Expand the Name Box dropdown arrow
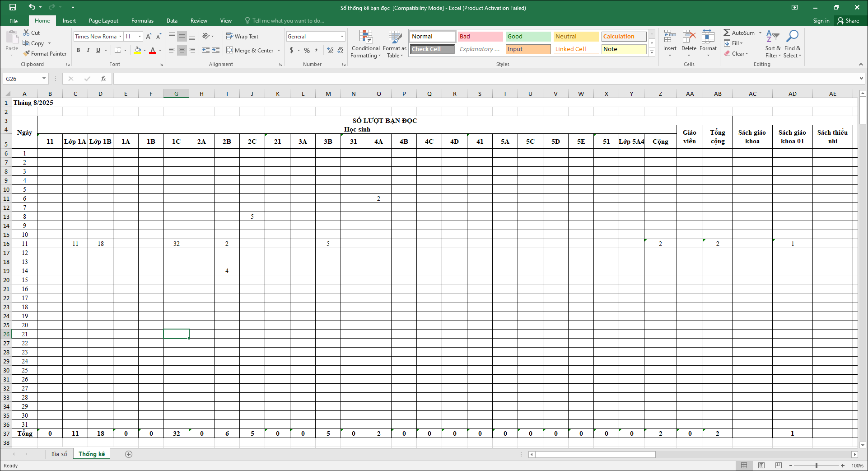Image resolution: width=868 pixels, height=471 pixels. [x=44, y=79]
